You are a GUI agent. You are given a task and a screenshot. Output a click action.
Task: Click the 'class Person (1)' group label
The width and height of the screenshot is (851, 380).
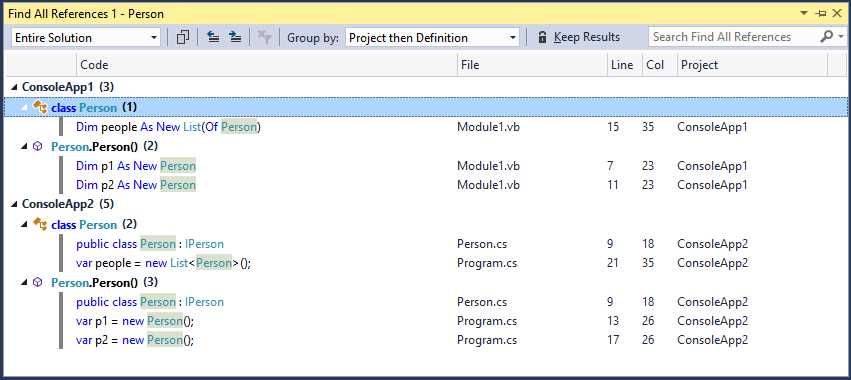[x=94, y=107]
